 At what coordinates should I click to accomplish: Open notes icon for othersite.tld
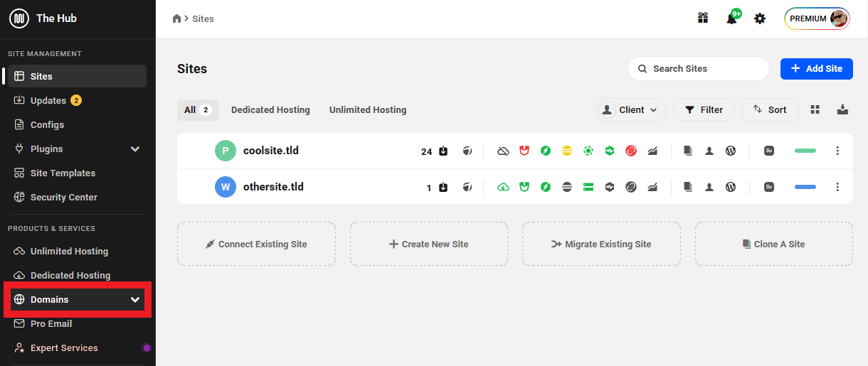point(769,187)
